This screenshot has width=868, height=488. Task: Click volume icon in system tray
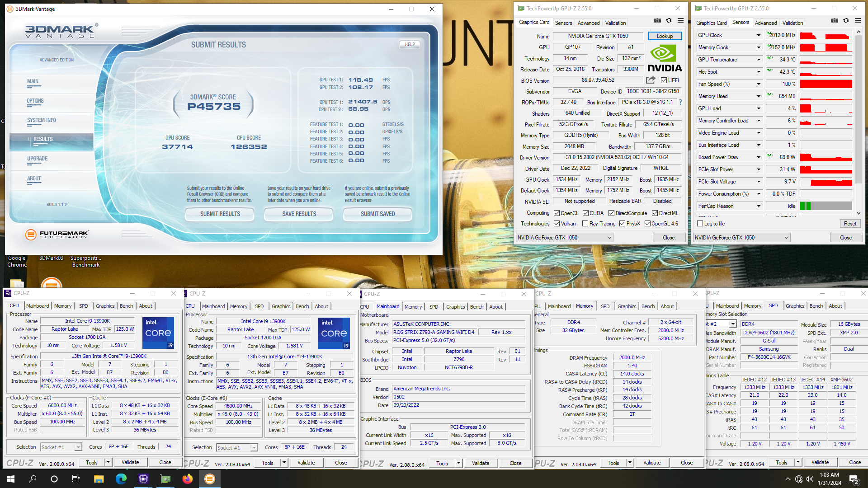click(810, 479)
